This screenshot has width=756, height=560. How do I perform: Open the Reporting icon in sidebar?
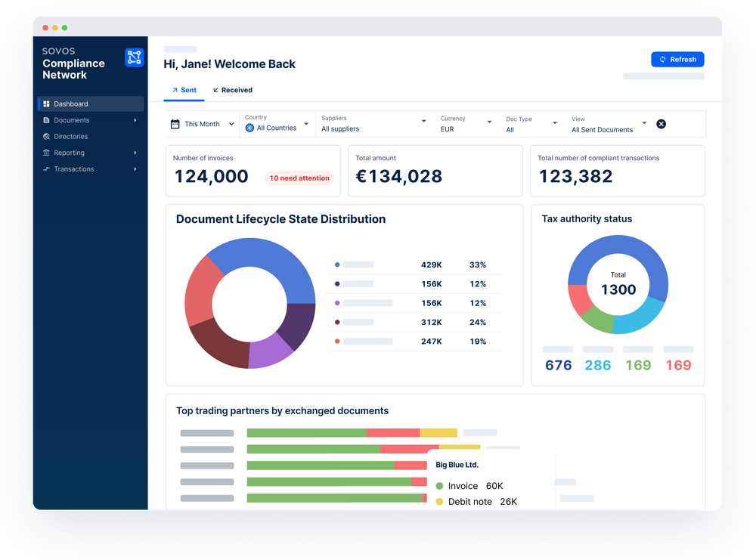click(48, 153)
